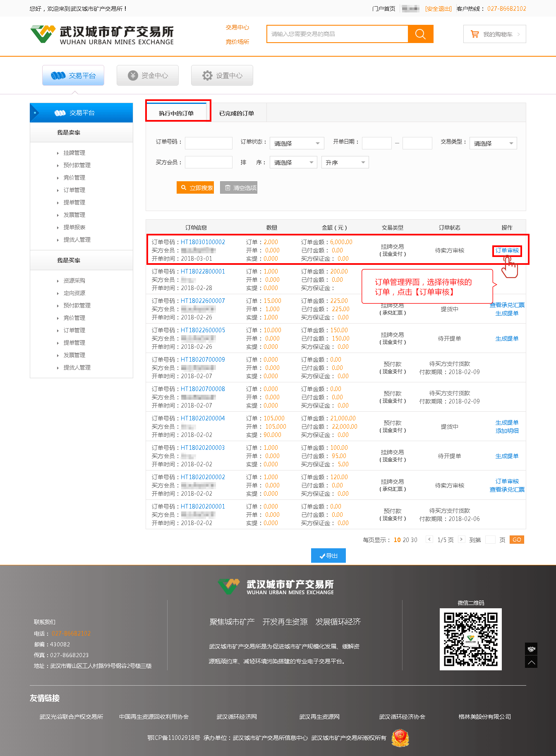Open 挂牌管理 in seller sidebar
This screenshot has width=556, height=756.
click(74, 153)
